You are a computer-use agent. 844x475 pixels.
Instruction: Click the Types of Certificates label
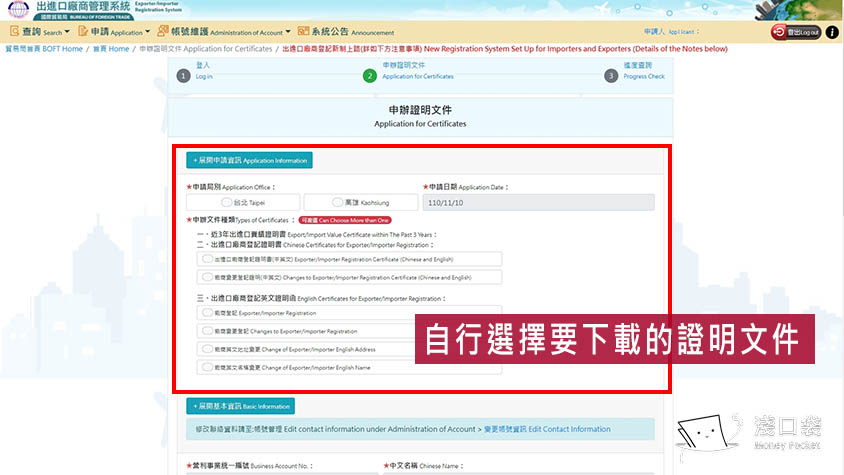pos(240,220)
